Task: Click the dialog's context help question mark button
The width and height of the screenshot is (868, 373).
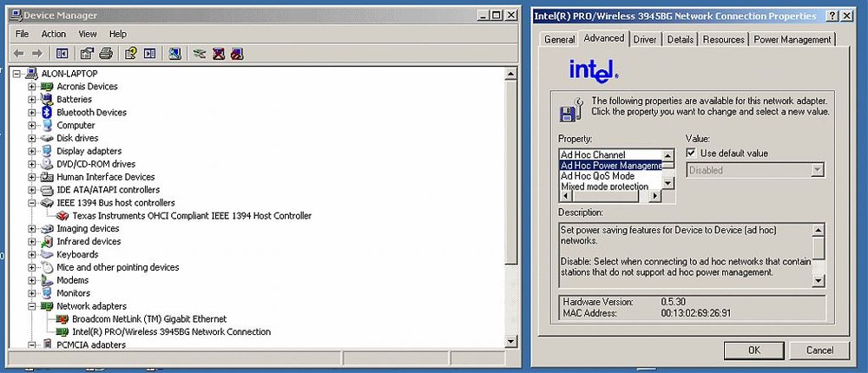Action: point(832,16)
